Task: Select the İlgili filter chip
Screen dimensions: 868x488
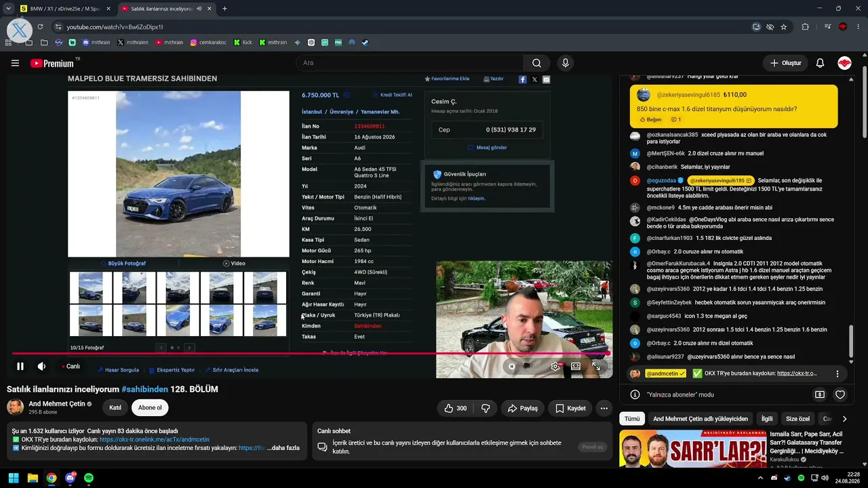Action: [767, 419]
